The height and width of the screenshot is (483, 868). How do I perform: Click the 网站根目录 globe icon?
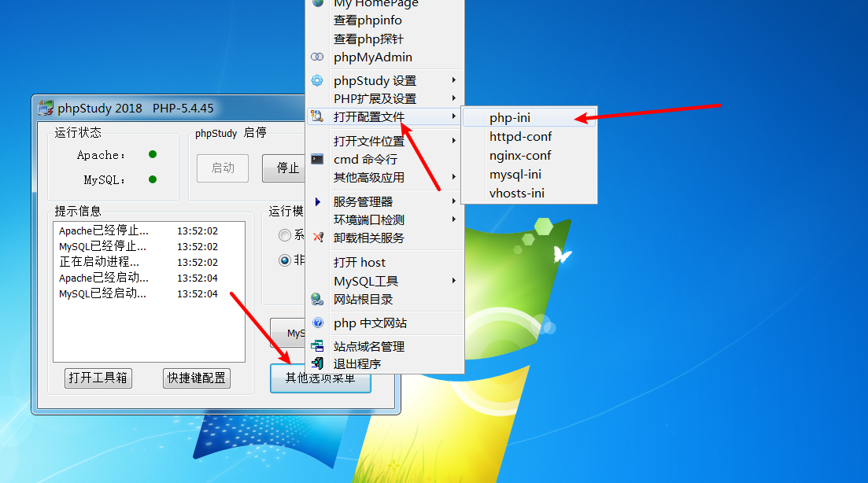317,299
